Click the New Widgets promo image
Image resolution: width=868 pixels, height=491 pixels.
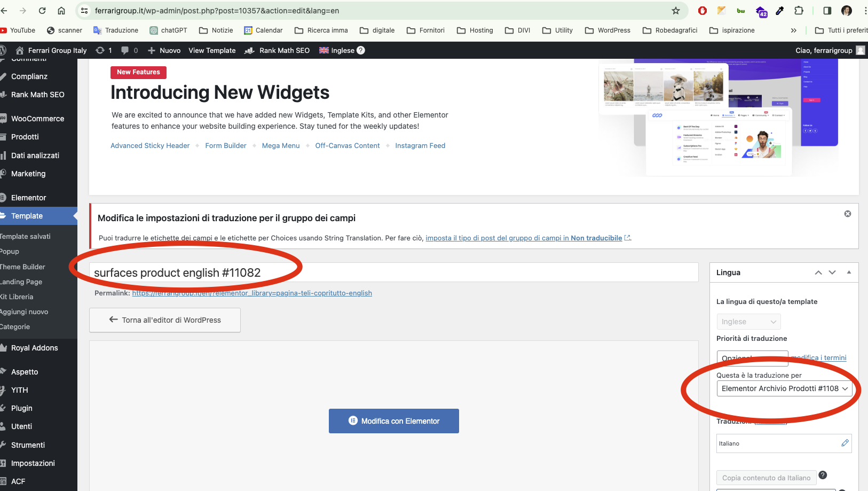tap(718, 118)
